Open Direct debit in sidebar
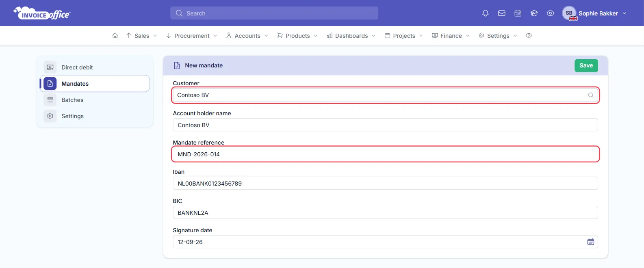 pyautogui.click(x=95, y=67)
